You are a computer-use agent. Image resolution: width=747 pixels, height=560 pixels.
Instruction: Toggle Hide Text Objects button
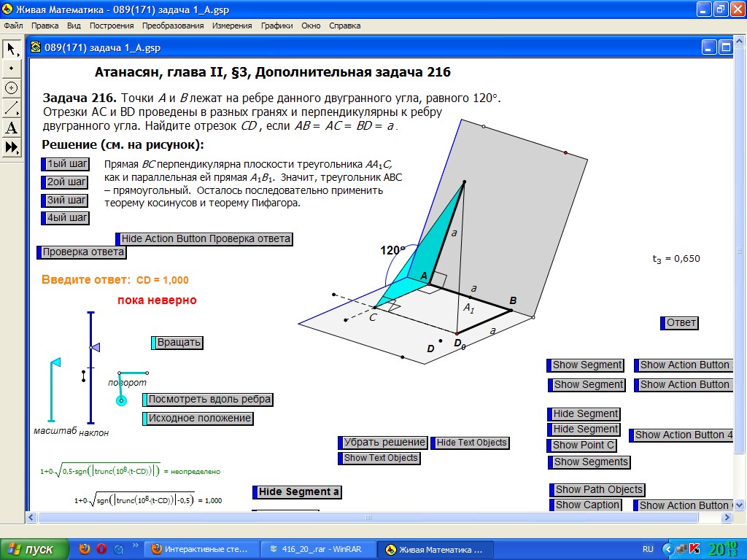coord(472,443)
